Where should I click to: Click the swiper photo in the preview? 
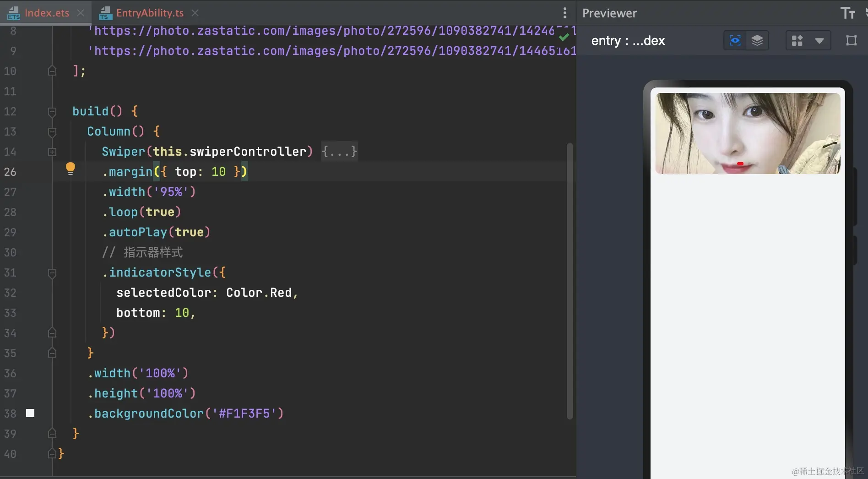coord(748,133)
